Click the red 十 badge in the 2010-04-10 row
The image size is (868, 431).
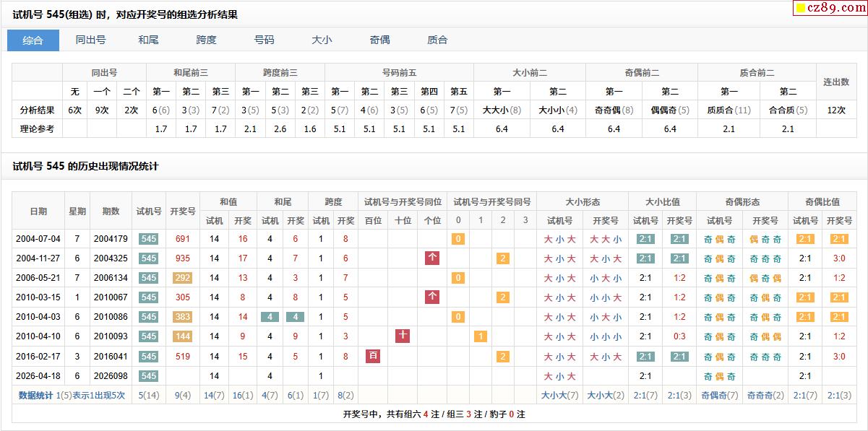coord(403,336)
